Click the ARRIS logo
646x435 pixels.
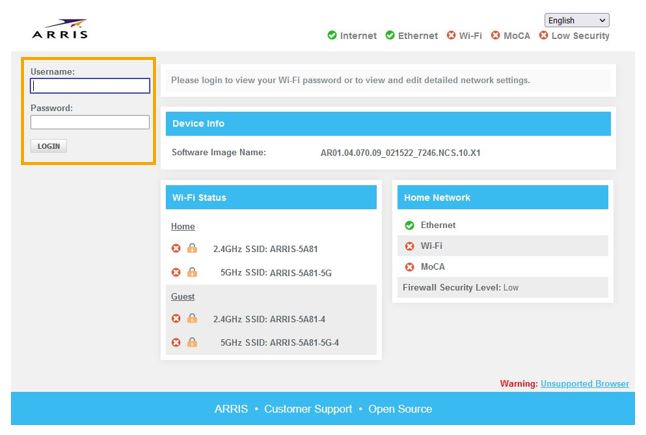click(60, 28)
